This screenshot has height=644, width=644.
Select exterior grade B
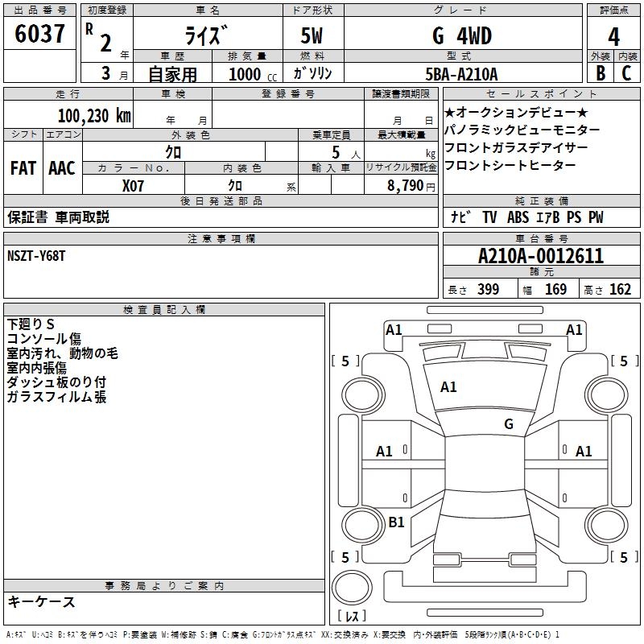pyautogui.click(x=601, y=73)
